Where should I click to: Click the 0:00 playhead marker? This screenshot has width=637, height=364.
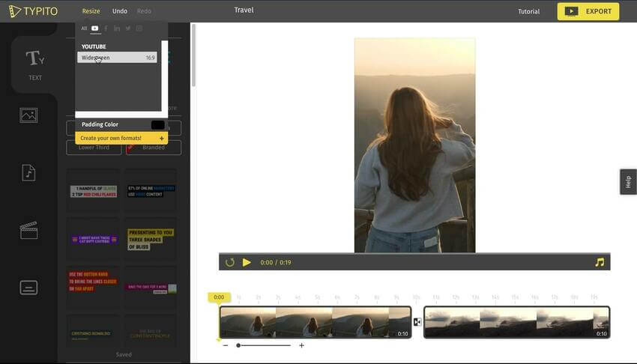pyautogui.click(x=219, y=297)
